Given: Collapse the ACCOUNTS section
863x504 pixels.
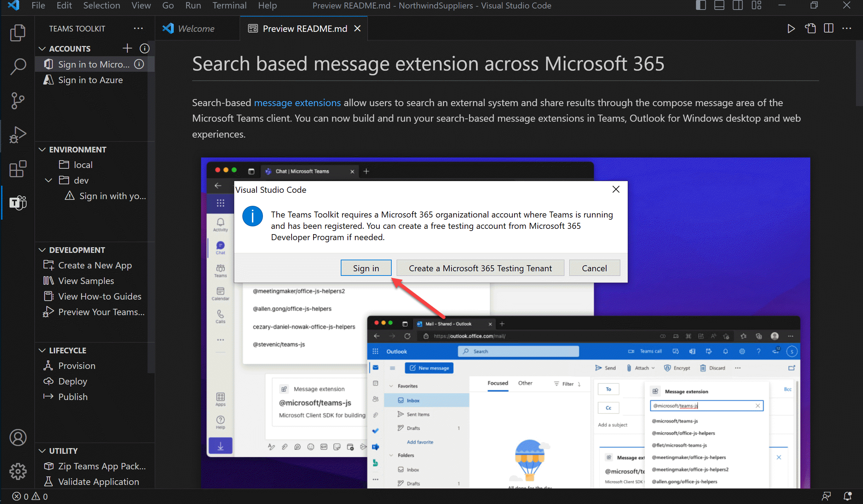Looking at the screenshot, I should coord(42,48).
